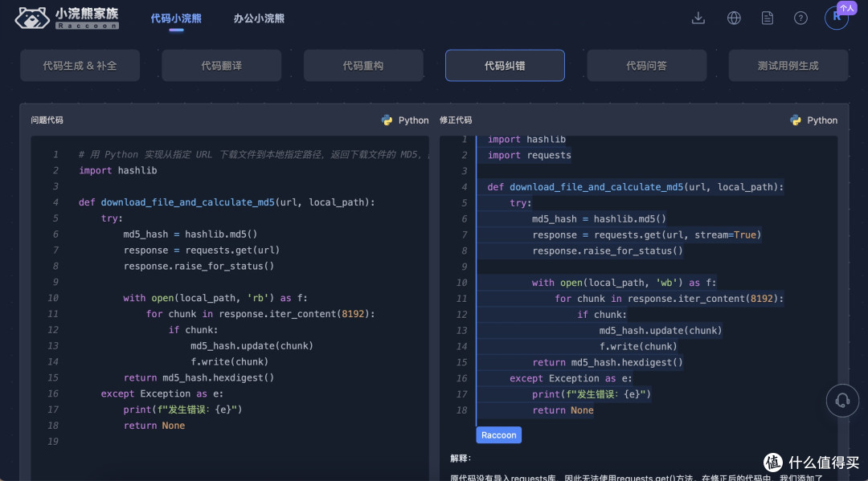Select 代码问答 feature
Viewport: 868px width, 481px height.
click(x=646, y=65)
